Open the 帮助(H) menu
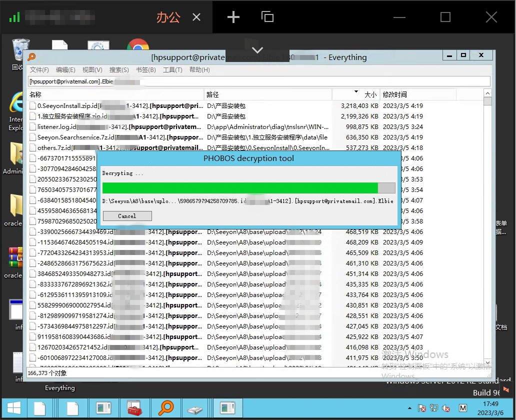The height and width of the screenshot is (420, 516). [x=199, y=70]
